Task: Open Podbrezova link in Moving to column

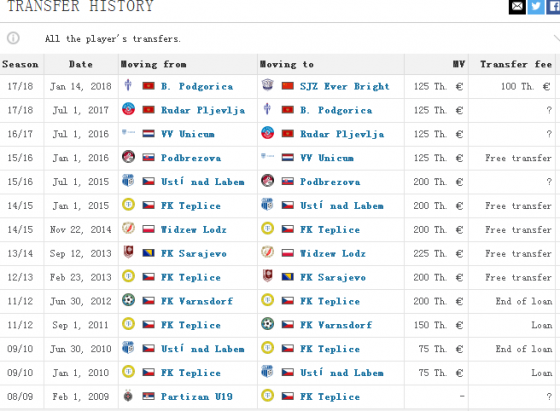Action: pos(330,182)
